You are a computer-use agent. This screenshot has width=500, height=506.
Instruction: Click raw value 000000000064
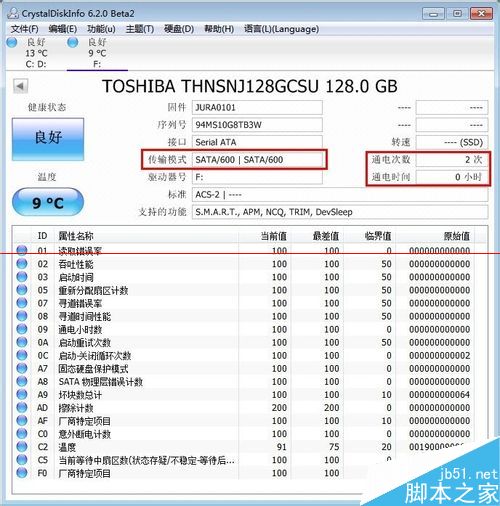coord(440,395)
